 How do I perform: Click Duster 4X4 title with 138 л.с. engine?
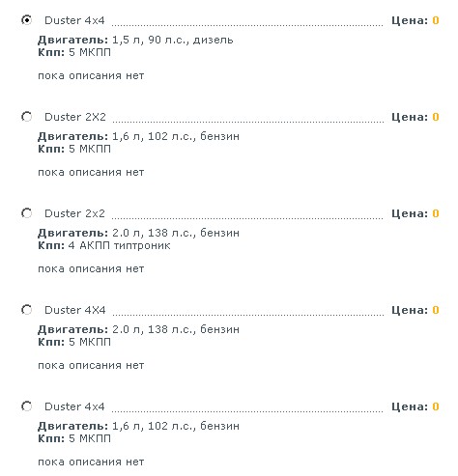(75, 310)
